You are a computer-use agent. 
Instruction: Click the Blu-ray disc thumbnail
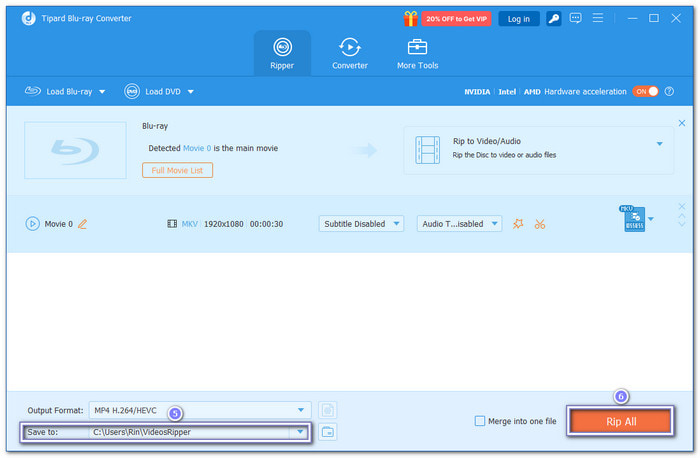coord(75,150)
